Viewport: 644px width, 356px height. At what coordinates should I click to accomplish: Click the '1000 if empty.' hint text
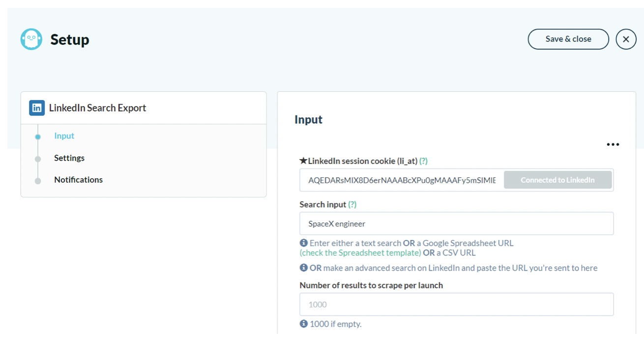(335, 324)
